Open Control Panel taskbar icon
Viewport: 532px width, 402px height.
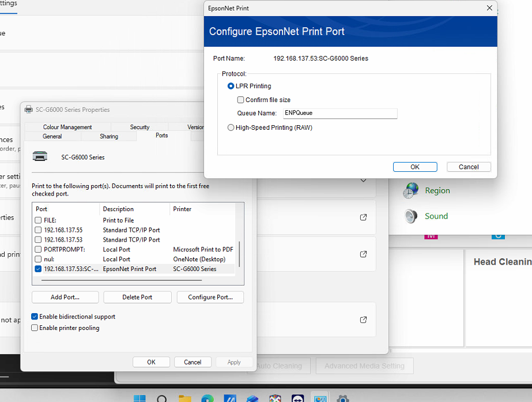320,399
